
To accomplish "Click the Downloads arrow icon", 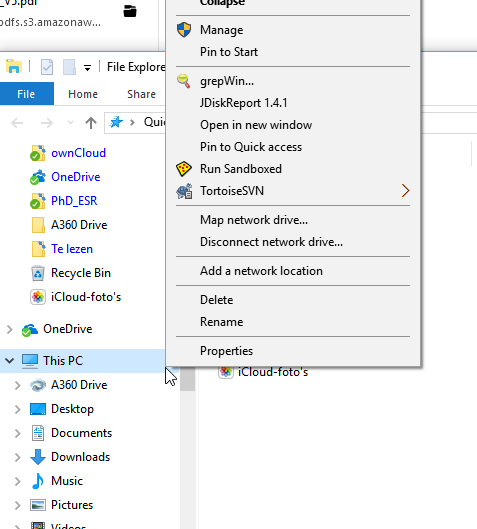I will click(38, 457).
